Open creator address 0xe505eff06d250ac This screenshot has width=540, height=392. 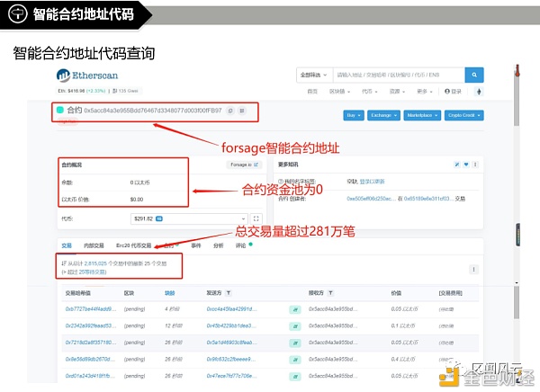click(371, 199)
